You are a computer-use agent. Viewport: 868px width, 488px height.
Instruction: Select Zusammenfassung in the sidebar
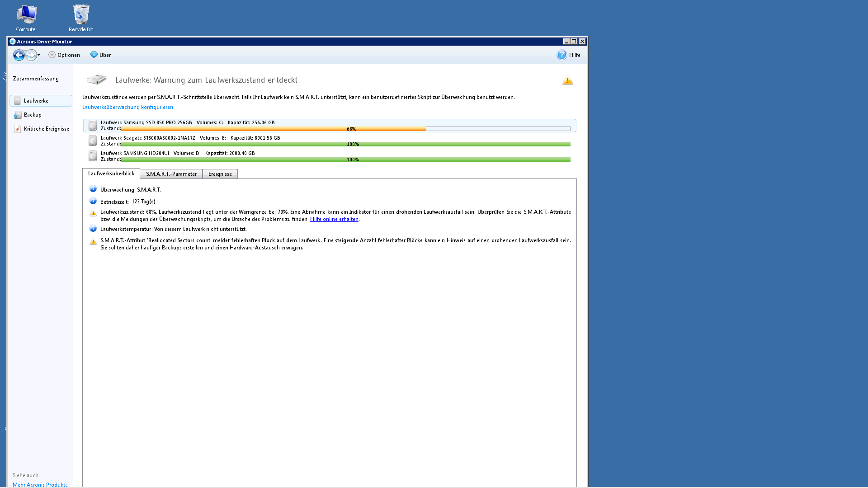pos(36,79)
